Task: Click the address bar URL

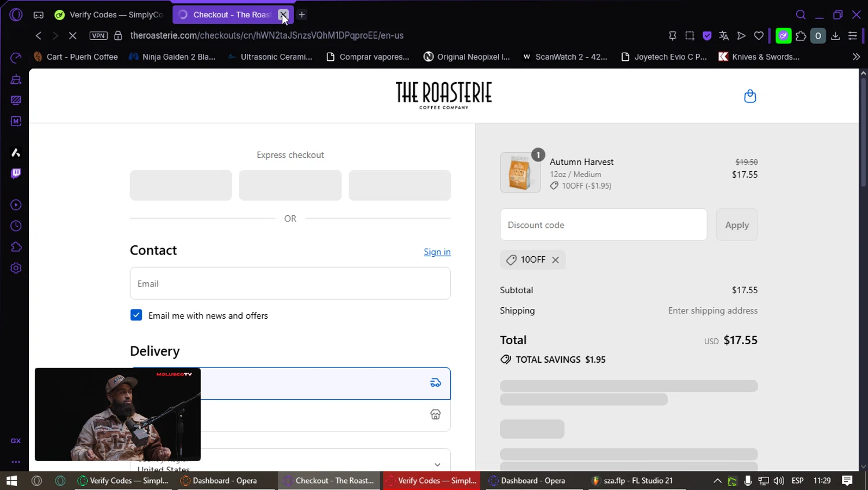Action: [267, 35]
